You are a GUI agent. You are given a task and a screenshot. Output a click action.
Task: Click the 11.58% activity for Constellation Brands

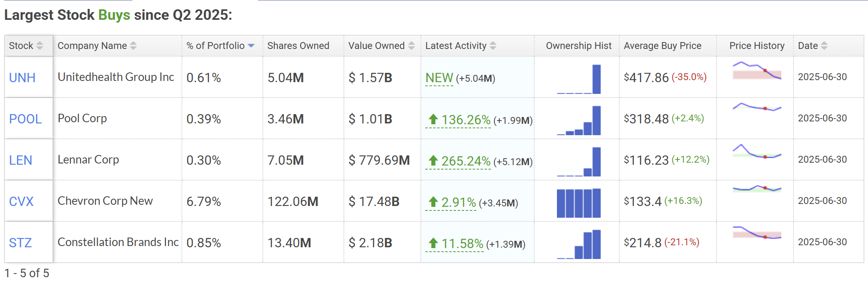(454, 244)
